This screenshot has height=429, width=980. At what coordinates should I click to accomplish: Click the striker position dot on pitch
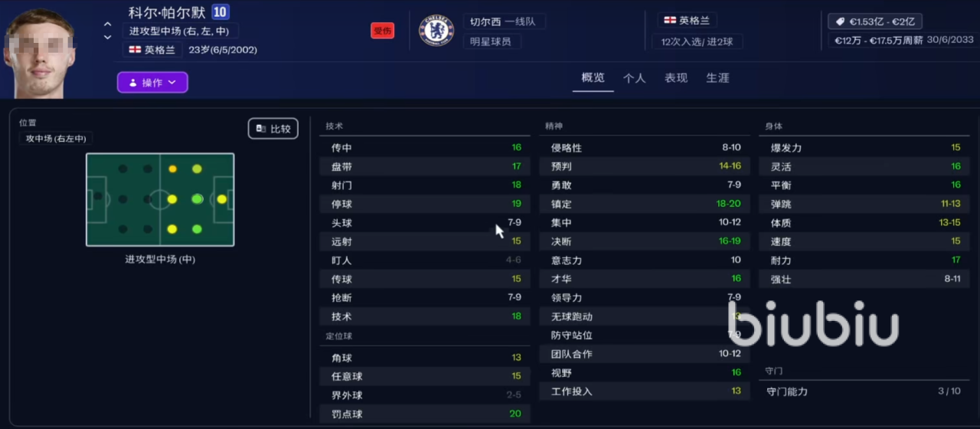[221, 199]
